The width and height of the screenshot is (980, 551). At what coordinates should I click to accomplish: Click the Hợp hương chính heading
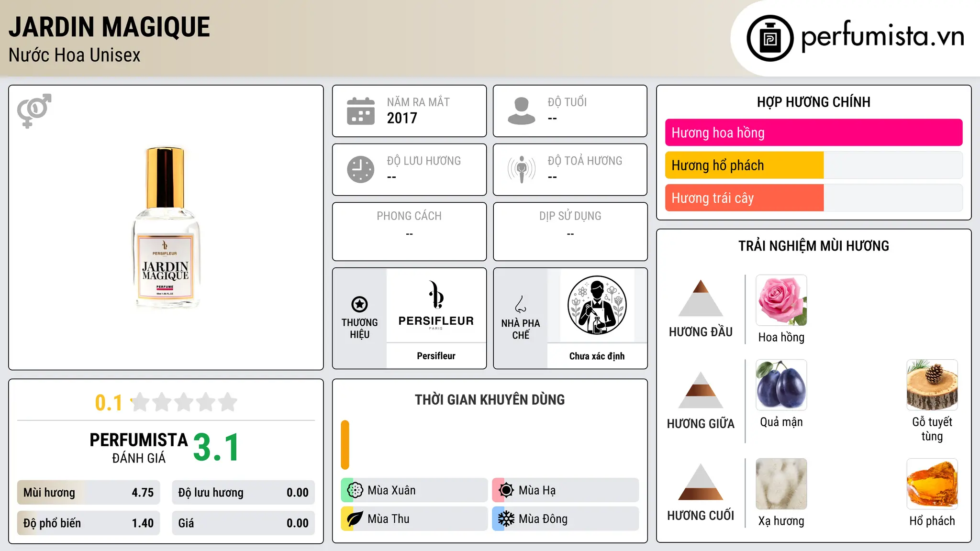tap(813, 102)
